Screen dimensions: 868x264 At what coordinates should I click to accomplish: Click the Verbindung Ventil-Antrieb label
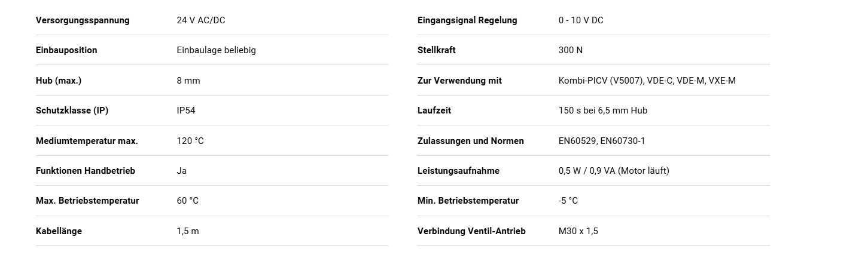471,231
